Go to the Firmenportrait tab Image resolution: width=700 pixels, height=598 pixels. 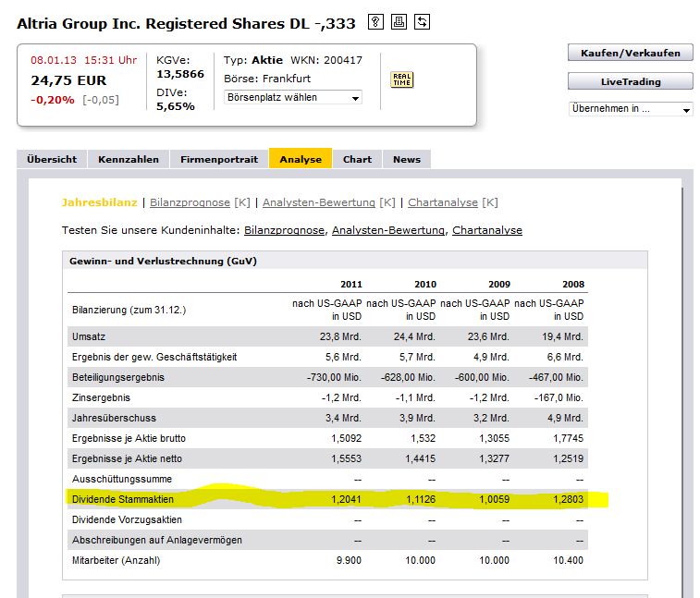[219, 159]
